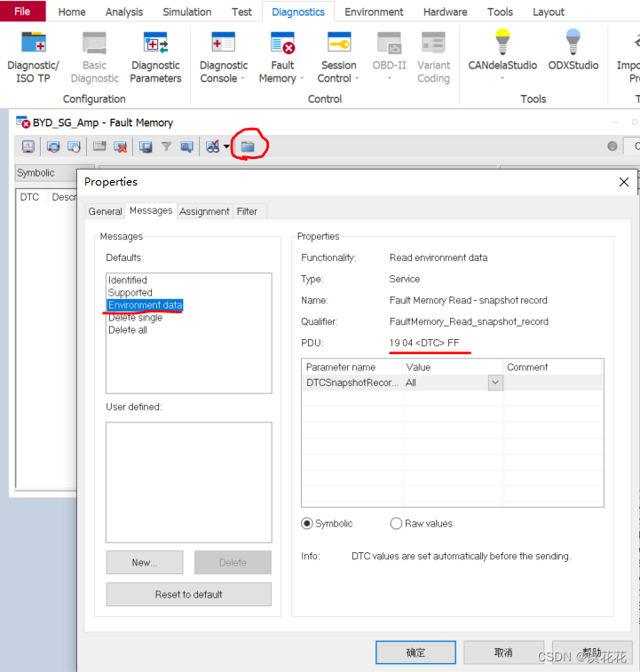Select Delete single in Defaults list
Viewport: 640px width, 672px height.
pyautogui.click(x=135, y=318)
